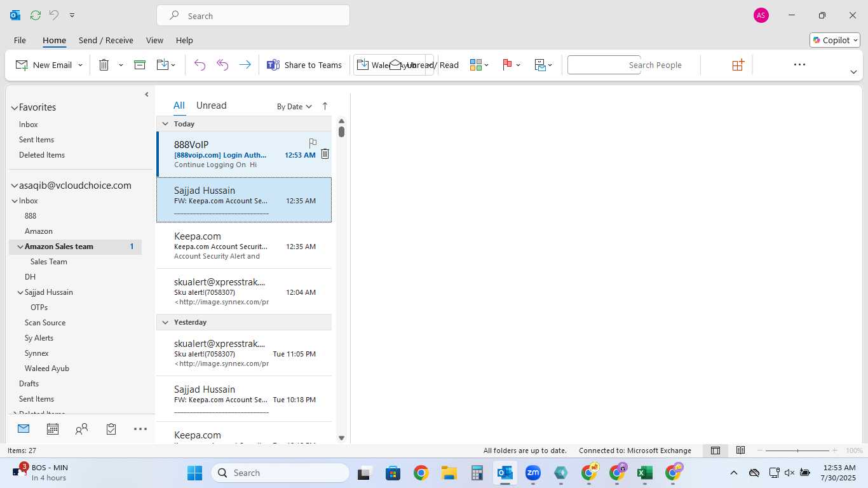Collapse the Today message group

[x=165, y=124]
